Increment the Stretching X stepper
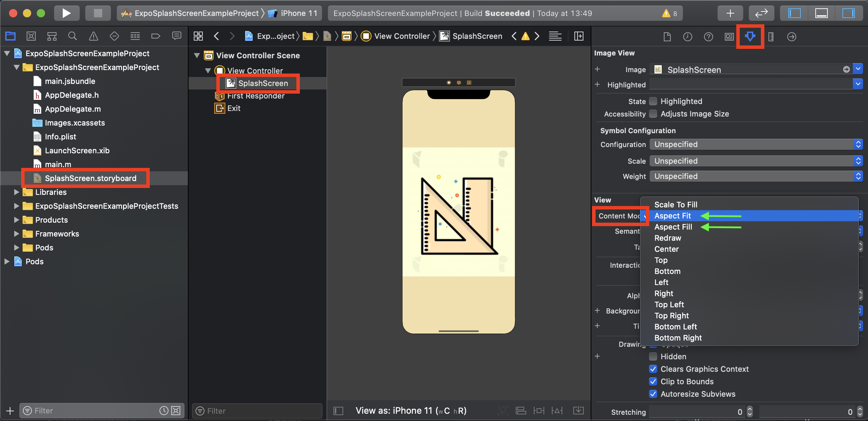Viewport: 868px width, 421px height. tap(750, 409)
